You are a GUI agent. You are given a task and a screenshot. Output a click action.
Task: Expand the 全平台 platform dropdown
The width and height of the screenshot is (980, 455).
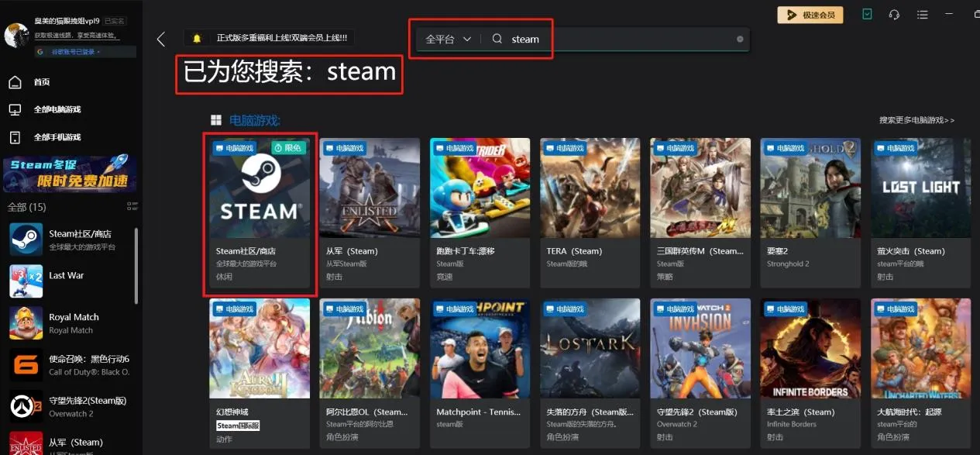coord(449,39)
